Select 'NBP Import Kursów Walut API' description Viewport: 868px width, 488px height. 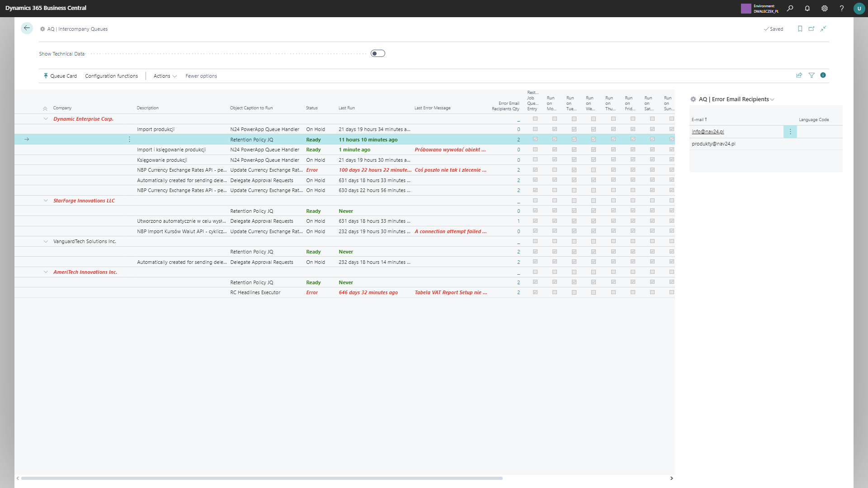(182, 231)
